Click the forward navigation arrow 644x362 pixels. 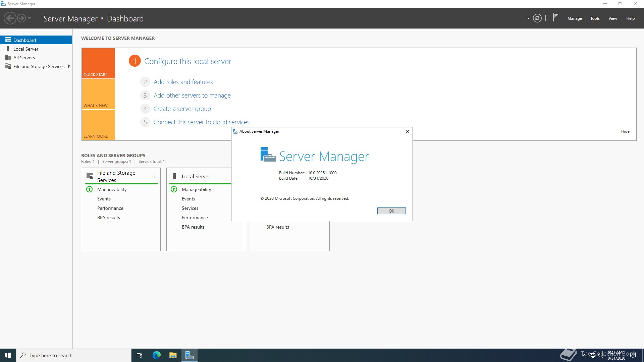pos(21,18)
